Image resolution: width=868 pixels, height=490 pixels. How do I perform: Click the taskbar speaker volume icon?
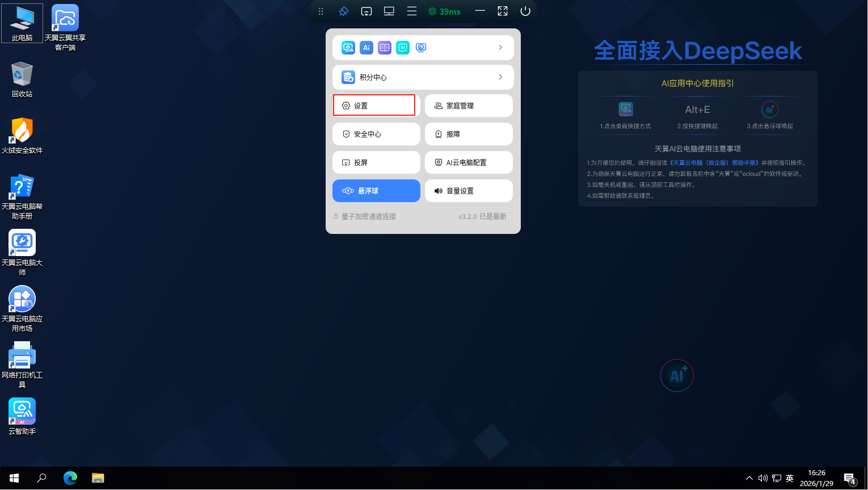point(763,478)
